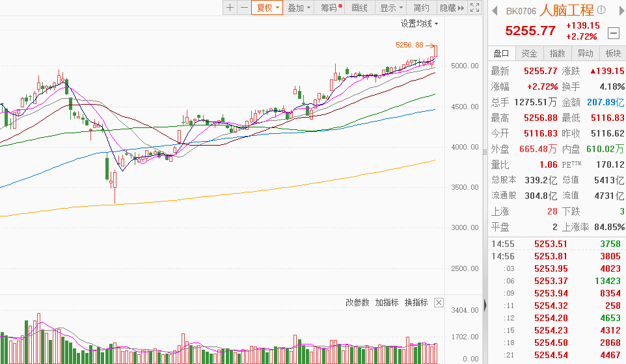This screenshot has width=626, height=364.
Task: Click the 加指标 add indicator button
Action: pyautogui.click(x=387, y=303)
